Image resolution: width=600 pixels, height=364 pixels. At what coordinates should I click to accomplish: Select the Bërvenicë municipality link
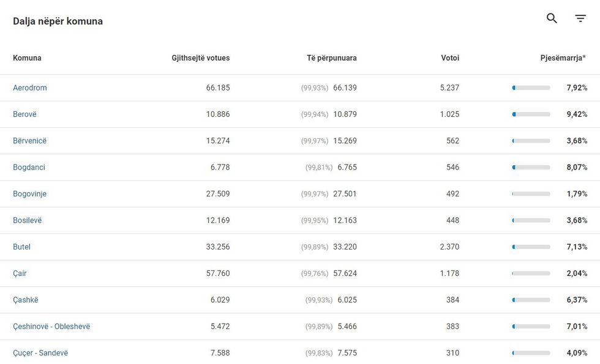point(30,141)
